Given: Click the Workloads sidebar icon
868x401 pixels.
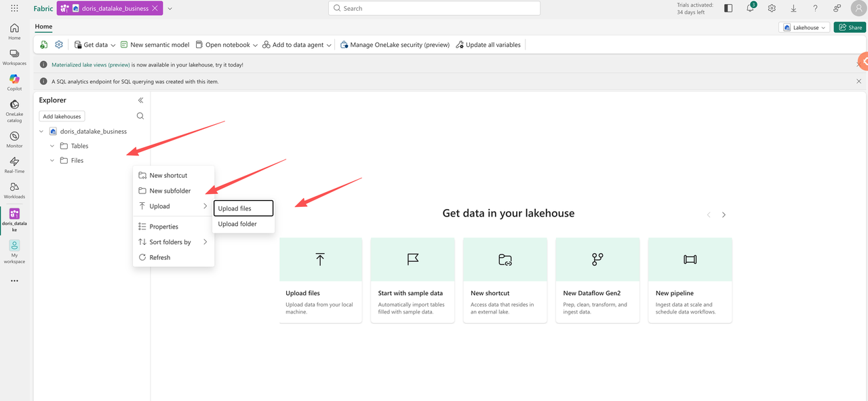Looking at the screenshot, I should pos(14,188).
